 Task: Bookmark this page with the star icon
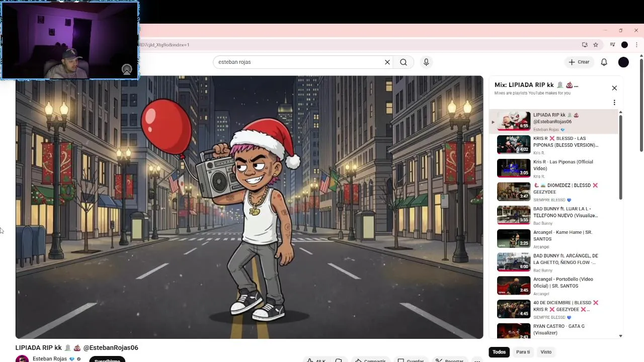[596, 45]
